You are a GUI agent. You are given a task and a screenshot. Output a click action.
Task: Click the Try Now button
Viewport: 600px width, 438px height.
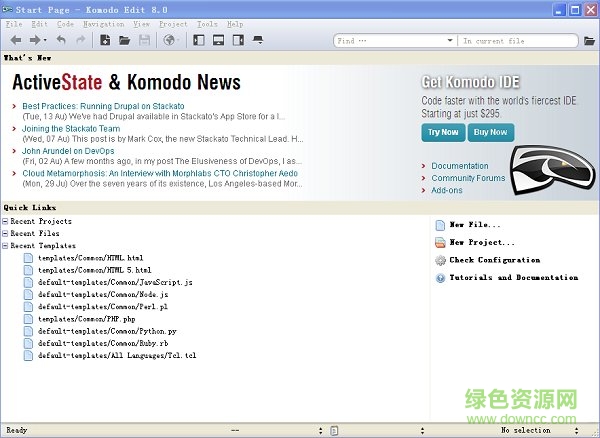point(443,132)
